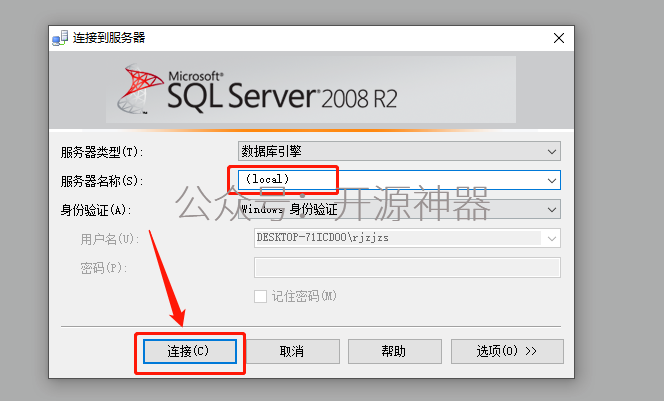Click the 服务器类型(T) label
The height and width of the screenshot is (401, 664).
(x=102, y=152)
